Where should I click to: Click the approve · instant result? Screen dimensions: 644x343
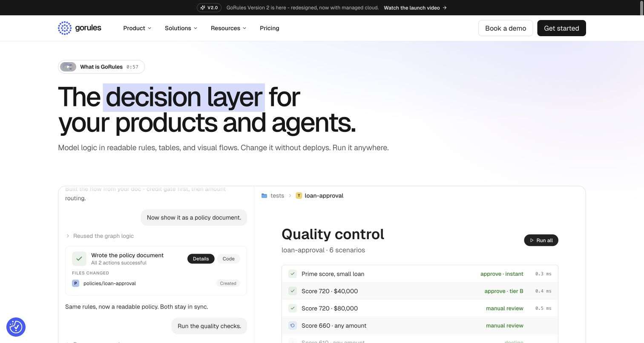pyautogui.click(x=502, y=274)
